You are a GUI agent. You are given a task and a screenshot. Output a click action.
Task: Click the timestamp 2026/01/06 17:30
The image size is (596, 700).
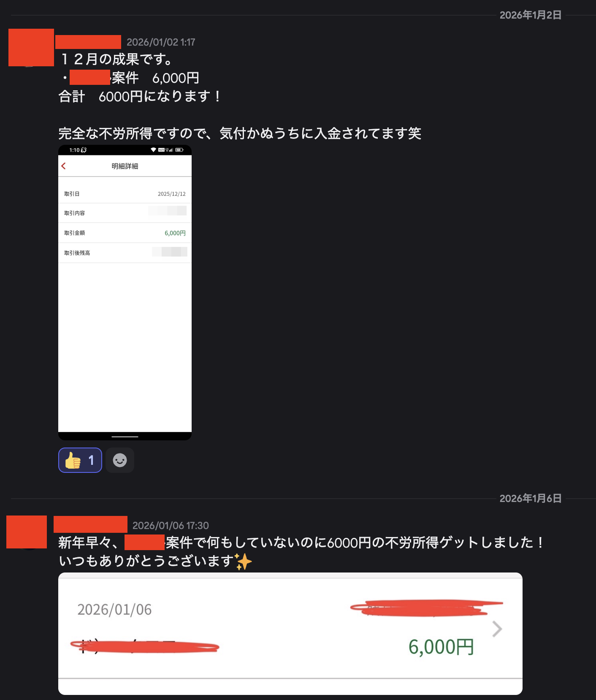171,526
